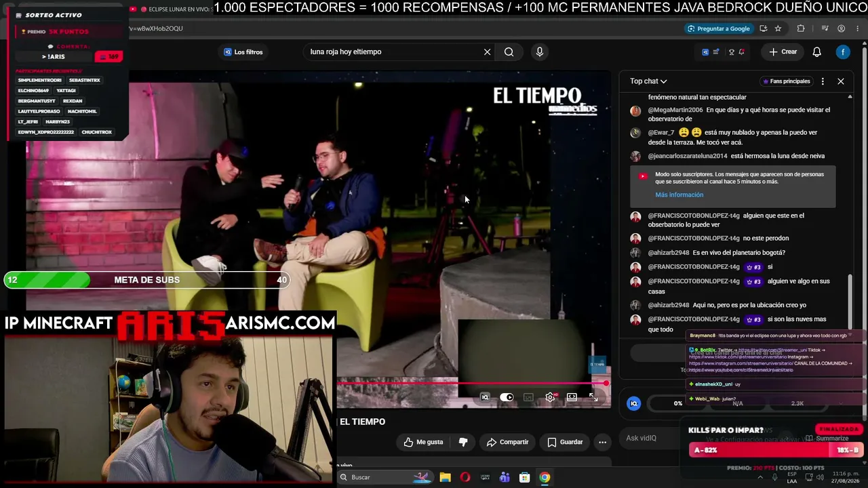This screenshot has width=868, height=488.
Task: Click the vidIQ list icon in header
Action: 716,52
